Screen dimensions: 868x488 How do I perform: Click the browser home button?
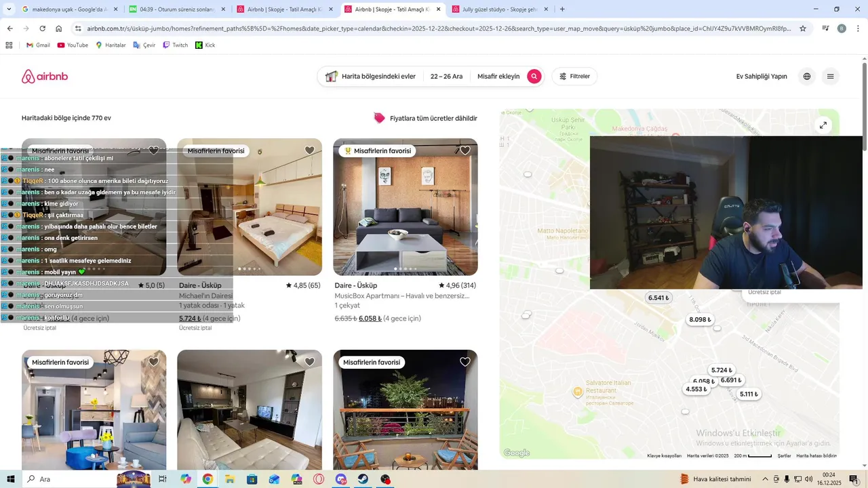click(59, 28)
